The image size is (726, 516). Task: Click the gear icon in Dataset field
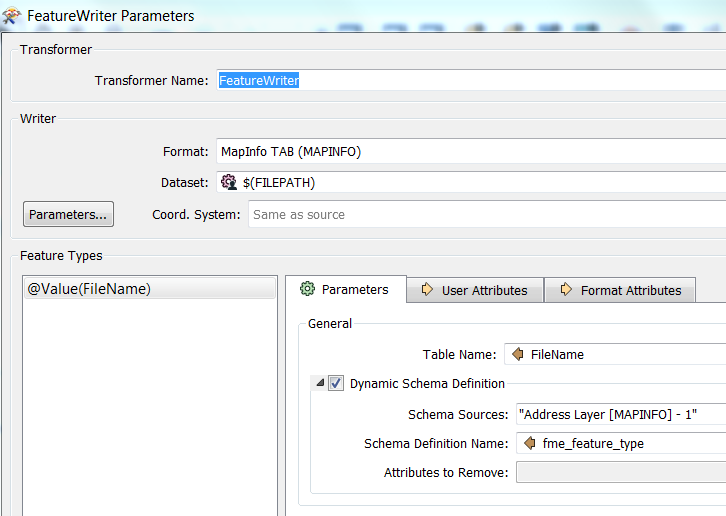(229, 182)
